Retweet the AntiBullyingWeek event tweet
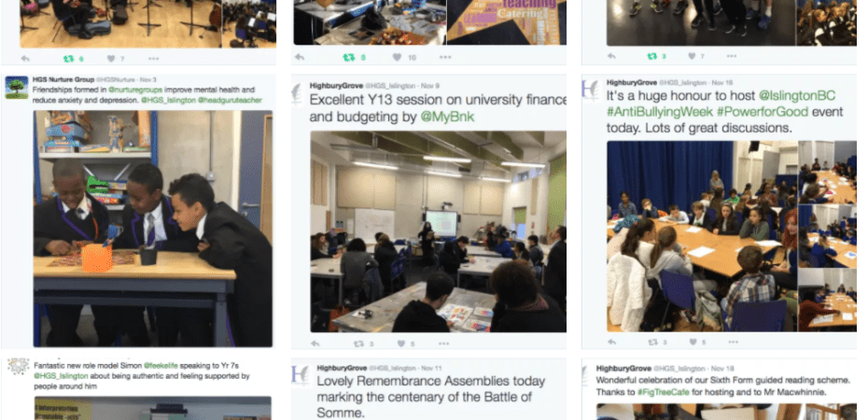 tap(652, 342)
